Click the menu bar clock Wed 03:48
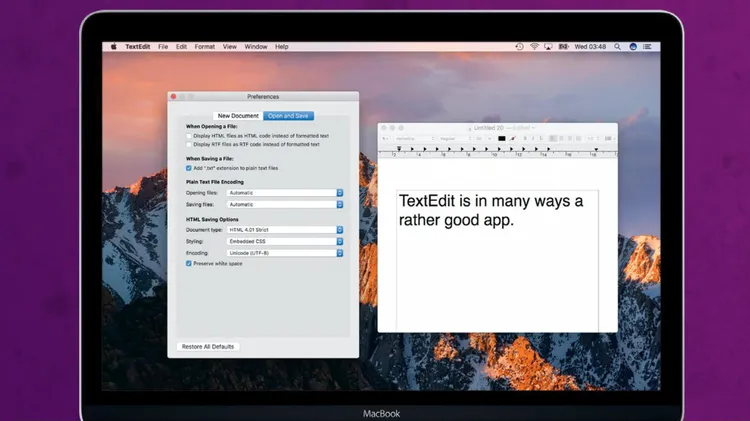750x421 pixels. [590, 47]
